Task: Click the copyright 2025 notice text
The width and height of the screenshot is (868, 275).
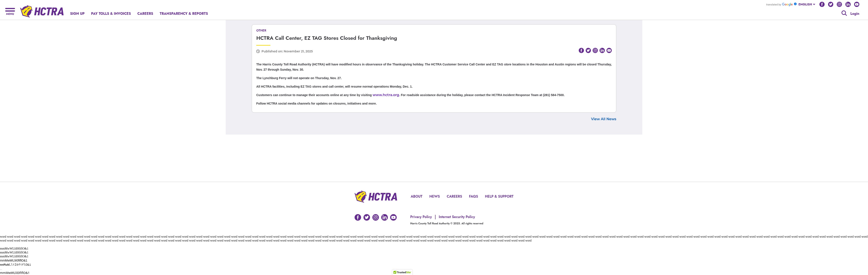Action: pos(446,223)
